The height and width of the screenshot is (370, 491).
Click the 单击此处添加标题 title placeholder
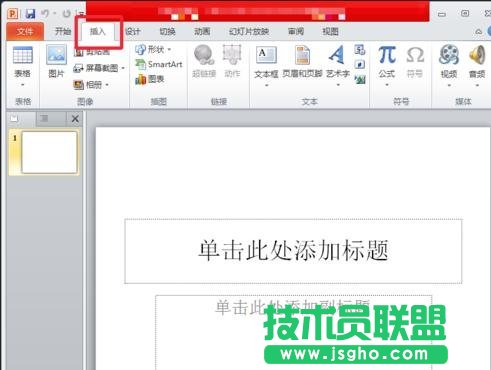pyautogui.click(x=293, y=251)
